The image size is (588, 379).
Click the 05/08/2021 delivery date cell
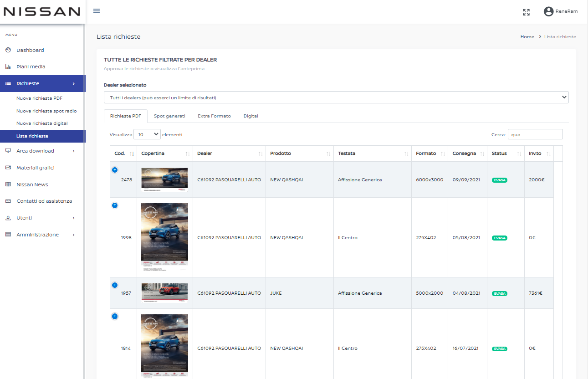pos(467,237)
